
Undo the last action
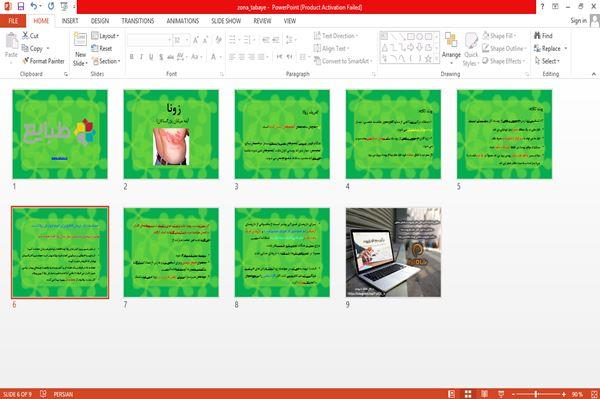[34, 6]
